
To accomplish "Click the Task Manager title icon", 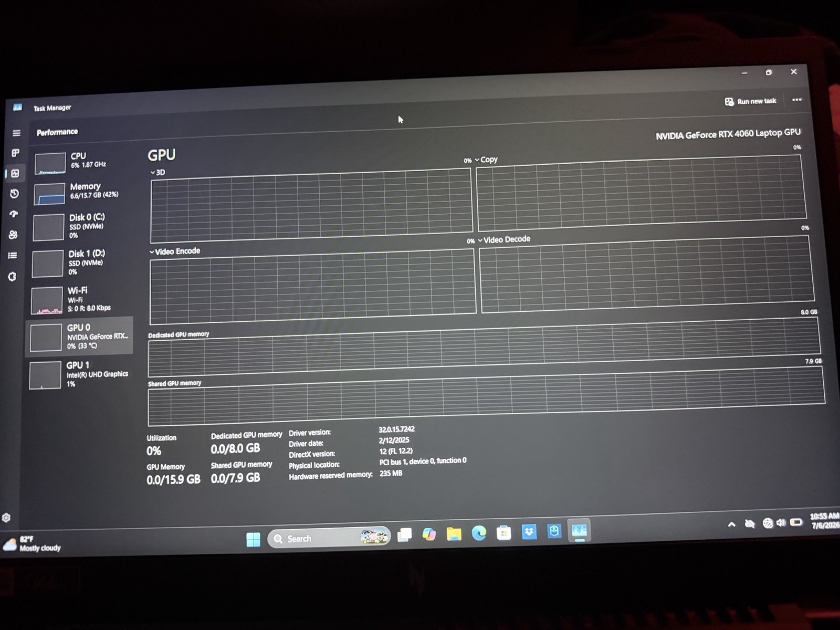I will pyautogui.click(x=17, y=107).
